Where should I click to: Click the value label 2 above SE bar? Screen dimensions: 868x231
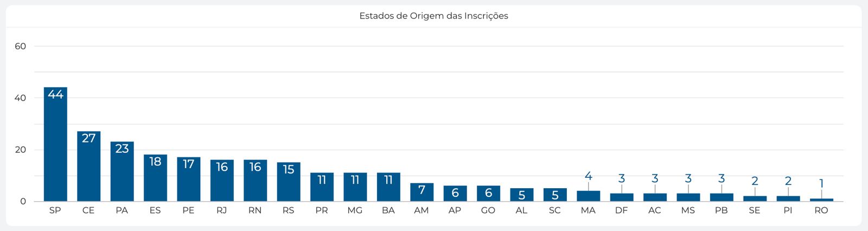pos(755,181)
